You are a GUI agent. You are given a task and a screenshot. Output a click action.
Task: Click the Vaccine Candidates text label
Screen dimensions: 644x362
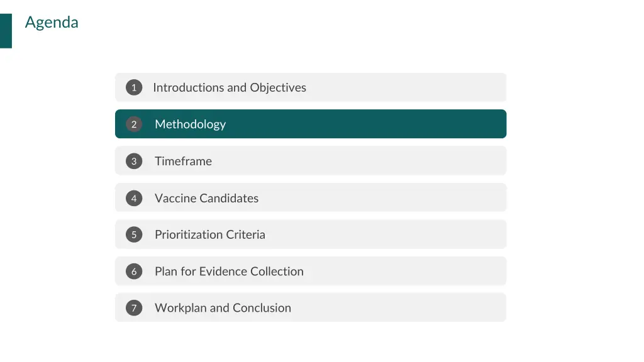206,198
